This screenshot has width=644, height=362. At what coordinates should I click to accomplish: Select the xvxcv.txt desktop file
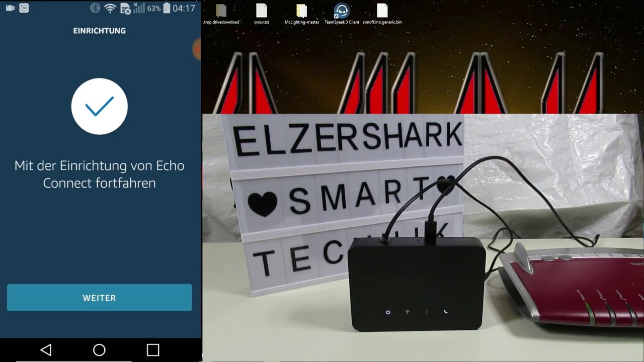click(262, 14)
